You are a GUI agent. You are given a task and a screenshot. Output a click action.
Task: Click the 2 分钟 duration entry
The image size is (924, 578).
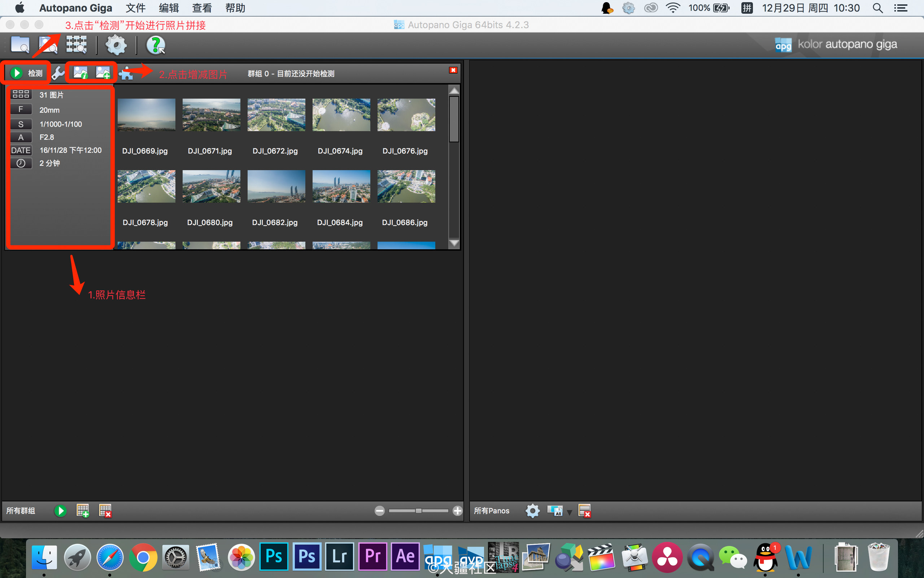point(50,163)
